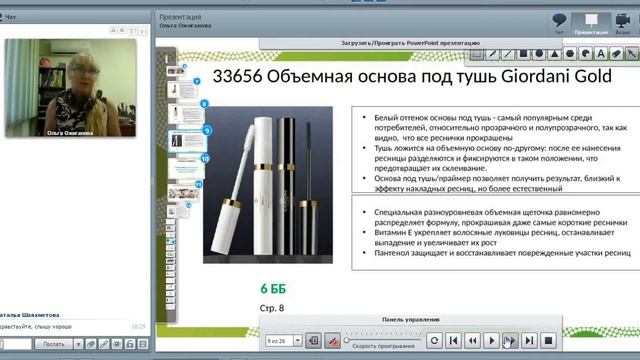Start playback with the play button
640x360 pixels.
(x=491, y=340)
